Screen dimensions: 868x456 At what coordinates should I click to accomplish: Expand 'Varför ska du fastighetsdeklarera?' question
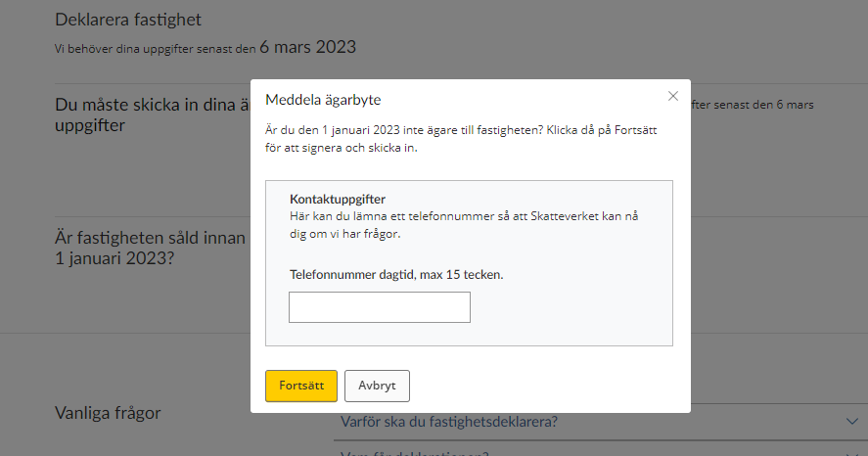[601, 422]
